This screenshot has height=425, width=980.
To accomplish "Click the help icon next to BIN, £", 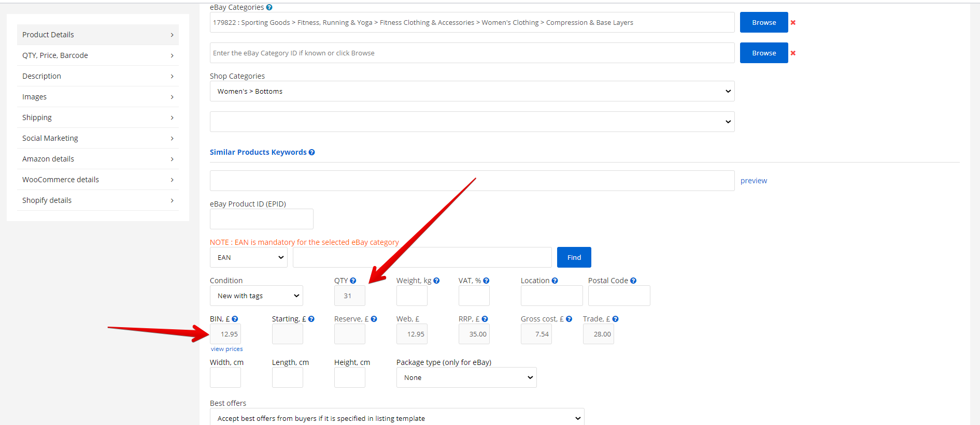I will coord(235,319).
